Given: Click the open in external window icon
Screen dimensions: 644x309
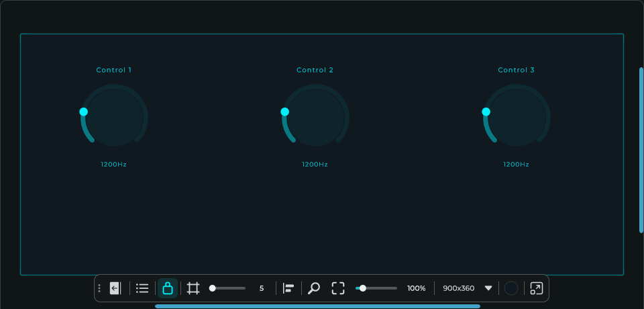Looking at the screenshot, I should pyautogui.click(x=537, y=288).
